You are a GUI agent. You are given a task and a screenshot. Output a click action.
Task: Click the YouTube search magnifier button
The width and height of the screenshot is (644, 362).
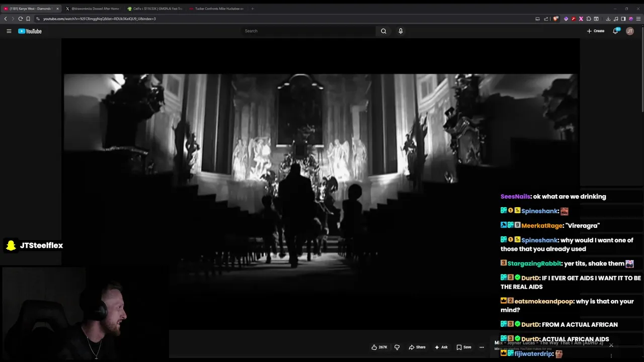coord(383,31)
